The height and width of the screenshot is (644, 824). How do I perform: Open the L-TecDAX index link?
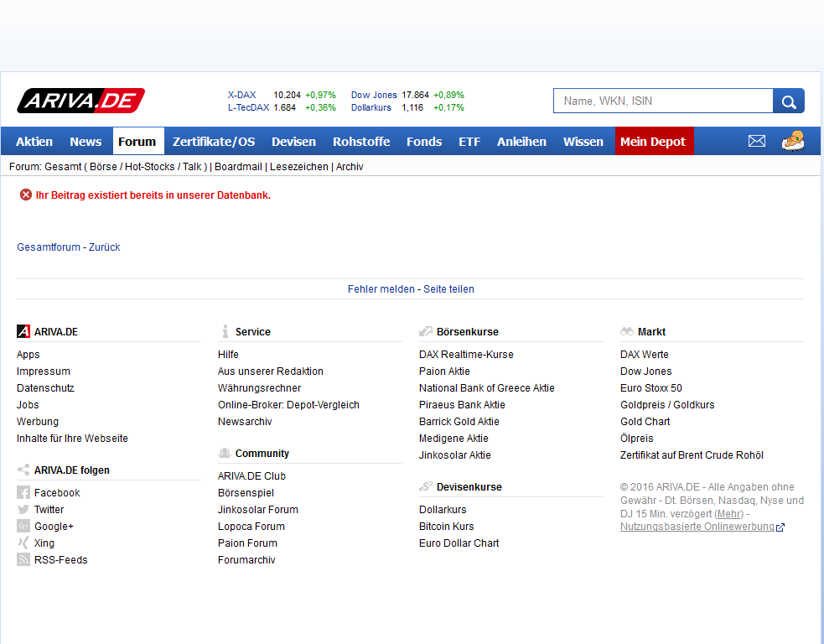coord(248,108)
